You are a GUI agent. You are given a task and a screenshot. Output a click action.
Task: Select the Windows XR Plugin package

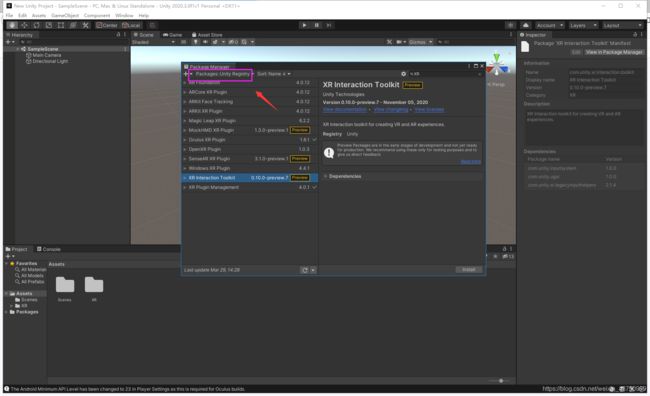tap(250, 168)
